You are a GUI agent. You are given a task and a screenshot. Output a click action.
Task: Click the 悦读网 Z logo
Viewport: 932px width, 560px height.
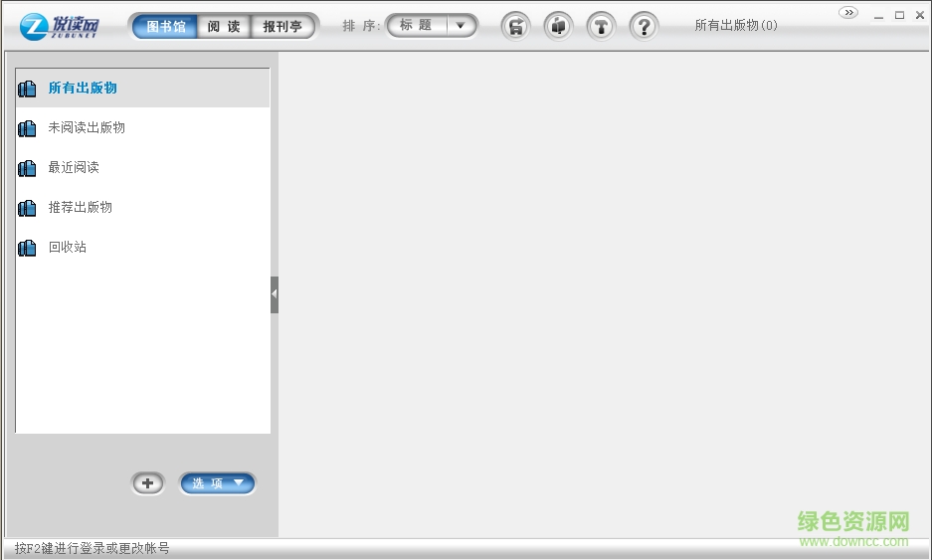click(59, 26)
